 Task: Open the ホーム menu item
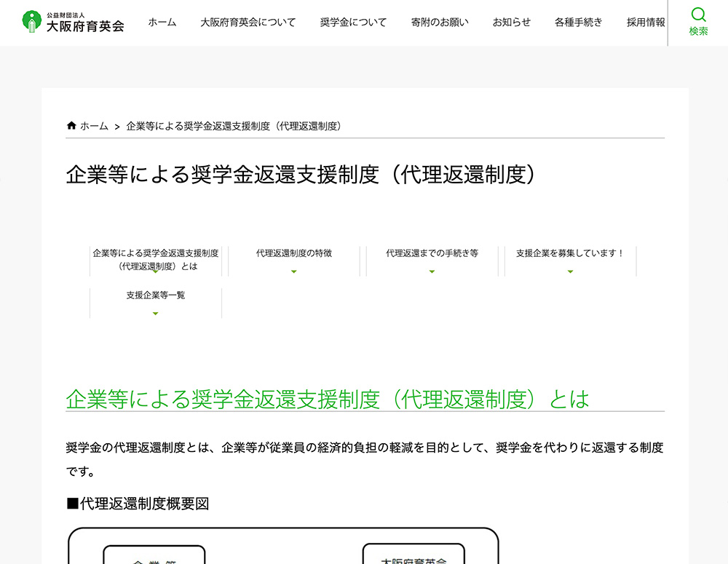pos(162,23)
